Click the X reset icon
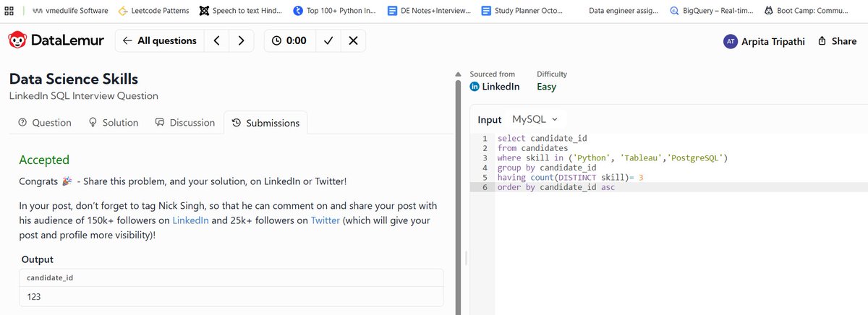The width and height of the screenshot is (868, 315). click(352, 41)
